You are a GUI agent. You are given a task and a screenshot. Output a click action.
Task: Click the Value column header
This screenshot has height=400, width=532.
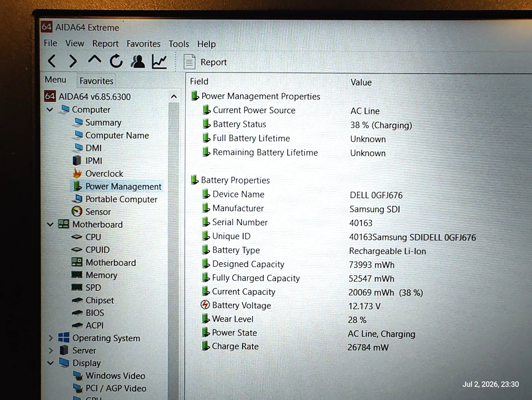click(x=361, y=82)
